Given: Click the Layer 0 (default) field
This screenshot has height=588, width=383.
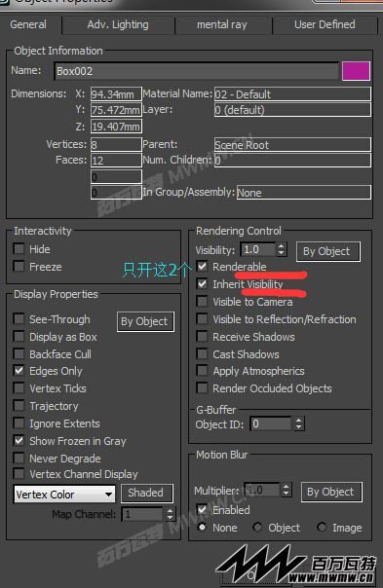Looking at the screenshot, I should (x=292, y=110).
